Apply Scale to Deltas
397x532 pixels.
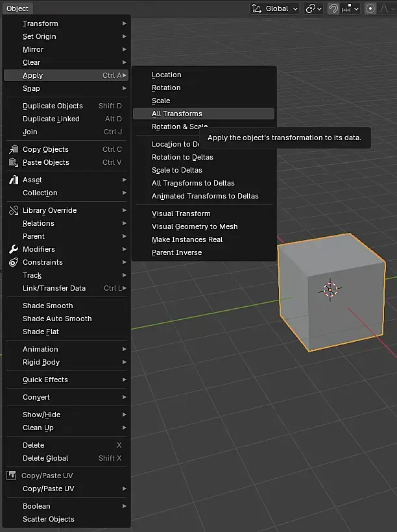click(x=204, y=170)
